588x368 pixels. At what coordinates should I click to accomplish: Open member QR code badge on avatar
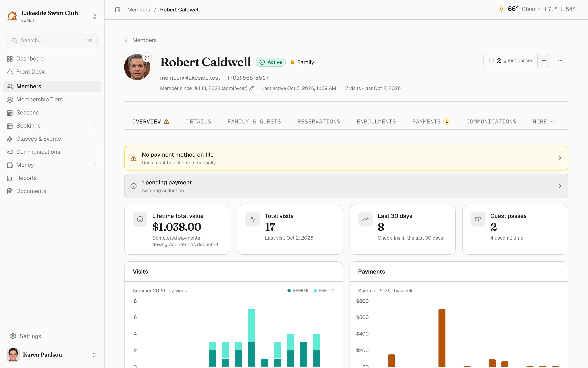(x=147, y=57)
